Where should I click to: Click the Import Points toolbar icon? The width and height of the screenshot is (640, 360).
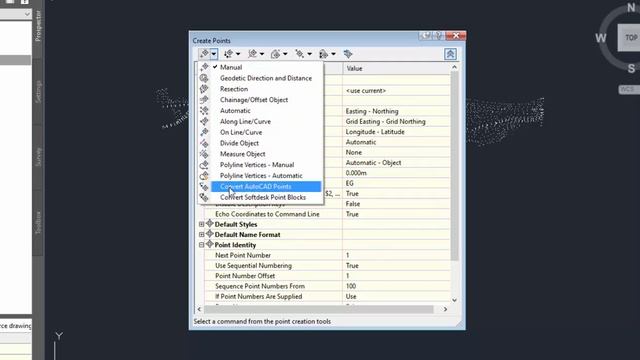[348, 54]
